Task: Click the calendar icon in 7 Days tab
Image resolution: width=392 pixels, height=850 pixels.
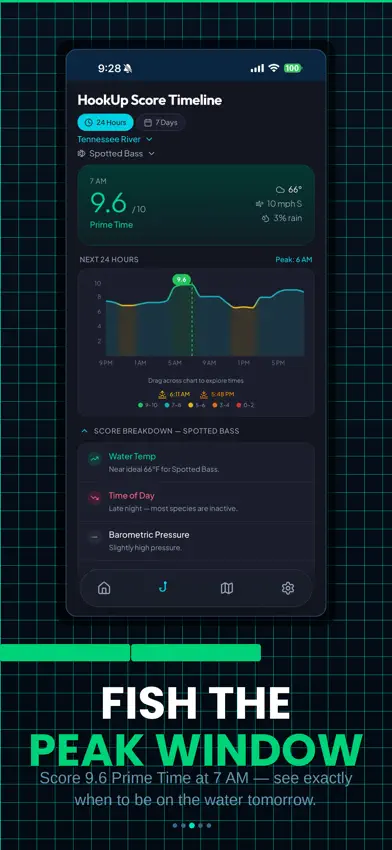Action: point(147,123)
